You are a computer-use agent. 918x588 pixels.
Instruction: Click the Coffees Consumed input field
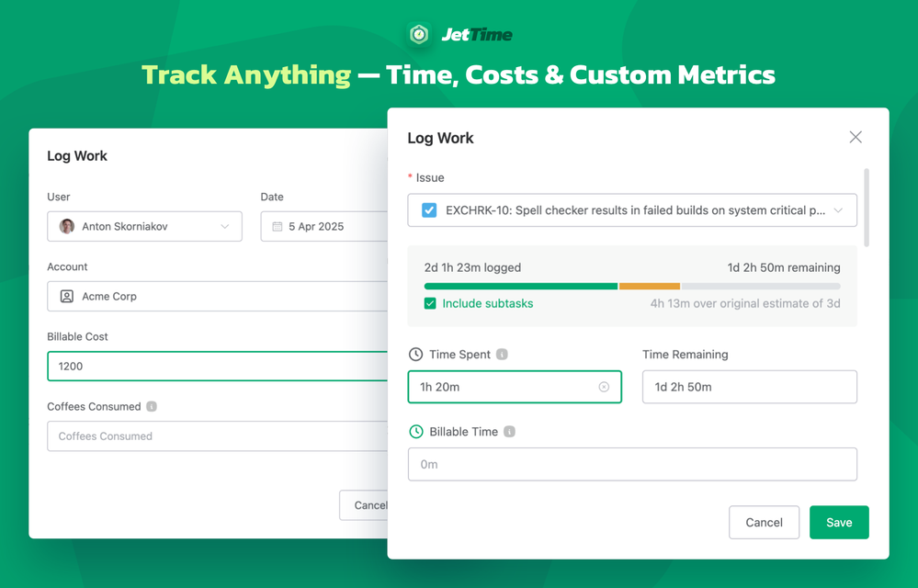[x=217, y=435]
